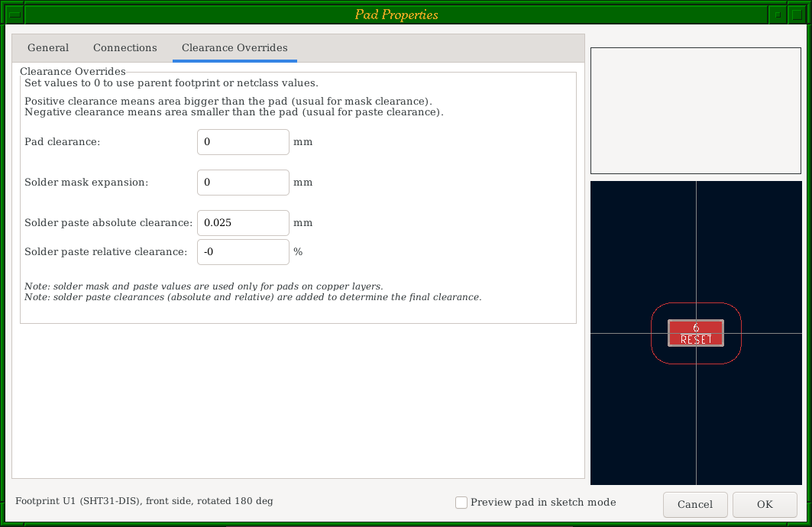
Task: Click the pad number 6 in preview
Action: [x=696, y=327]
